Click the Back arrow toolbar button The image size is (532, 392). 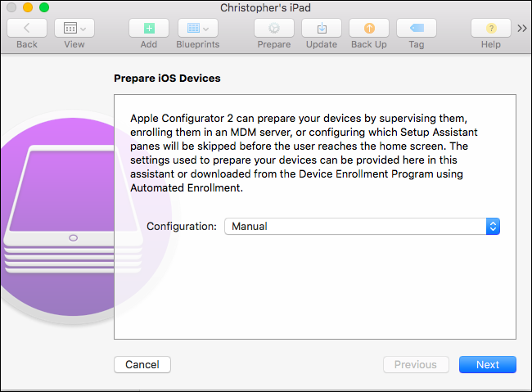click(x=27, y=28)
